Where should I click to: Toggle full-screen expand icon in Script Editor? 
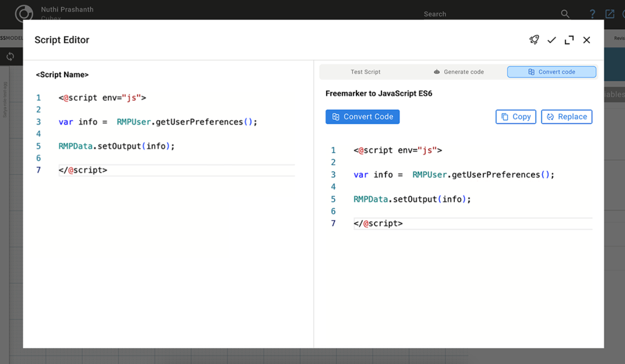pyautogui.click(x=569, y=40)
